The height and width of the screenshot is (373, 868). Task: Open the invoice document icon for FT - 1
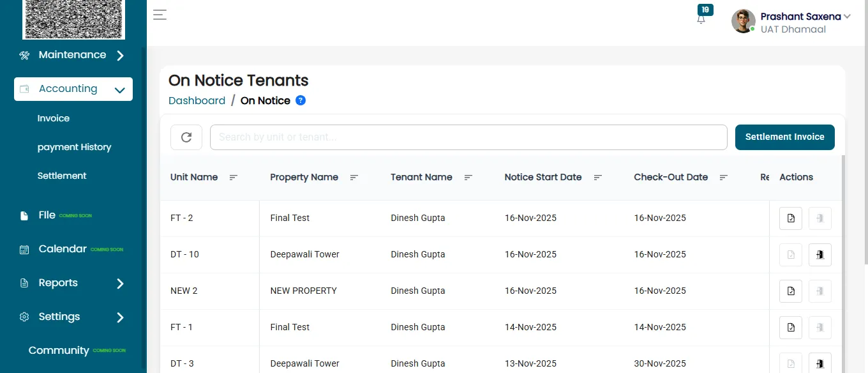coord(791,328)
